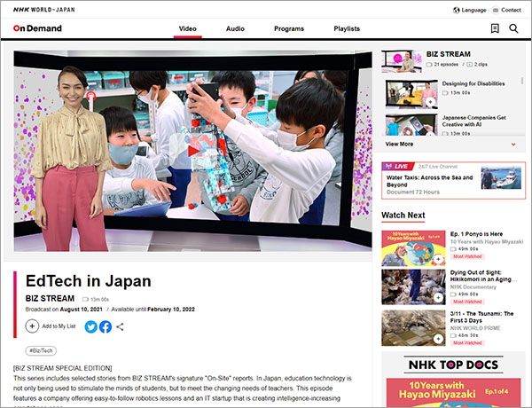Image resolution: width=532 pixels, height=408 pixels.
Task: Go to the Playlists tab
Action: point(347,28)
